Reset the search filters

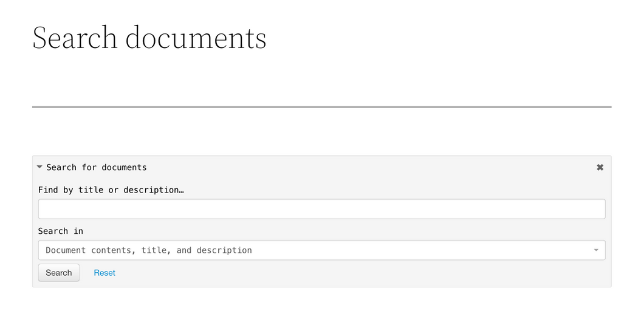tap(104, 273)
